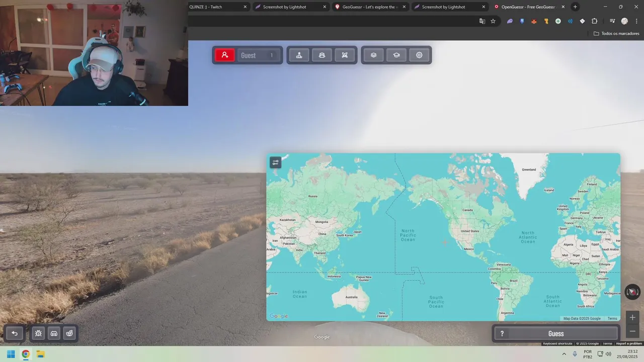Open the crossed swords duel icon
Viewport: 644px width, 362px height.
pos(345,55)
